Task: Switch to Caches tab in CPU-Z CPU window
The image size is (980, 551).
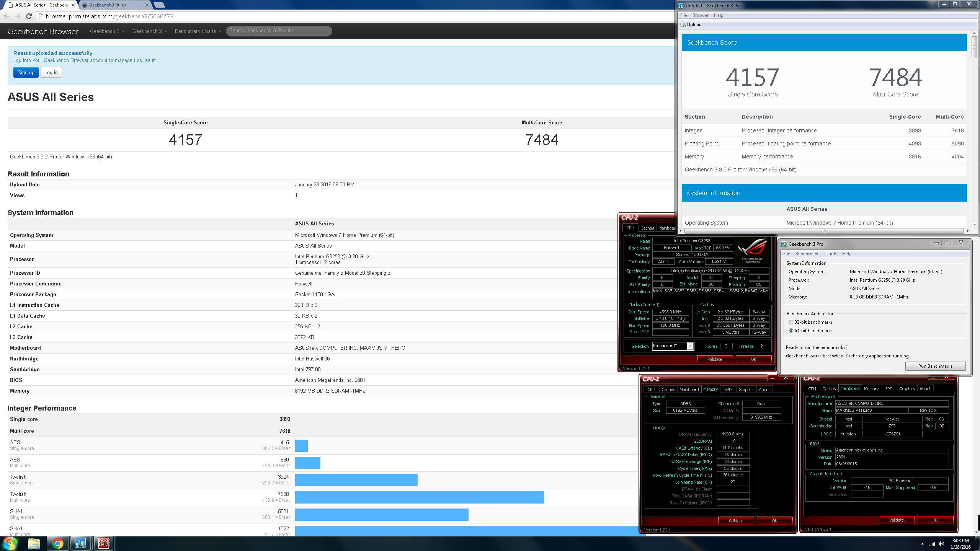Action: click(647, 228)
